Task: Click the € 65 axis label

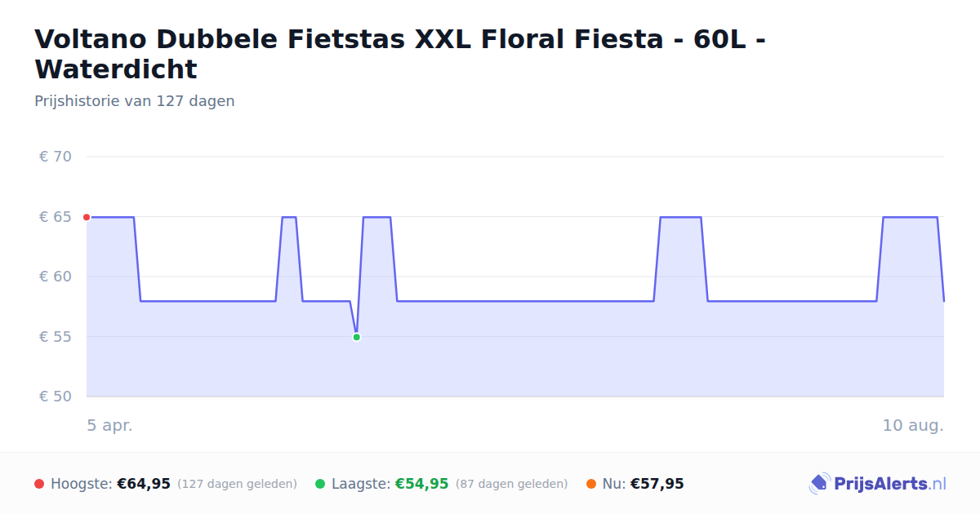Action: tap(56, 217)
